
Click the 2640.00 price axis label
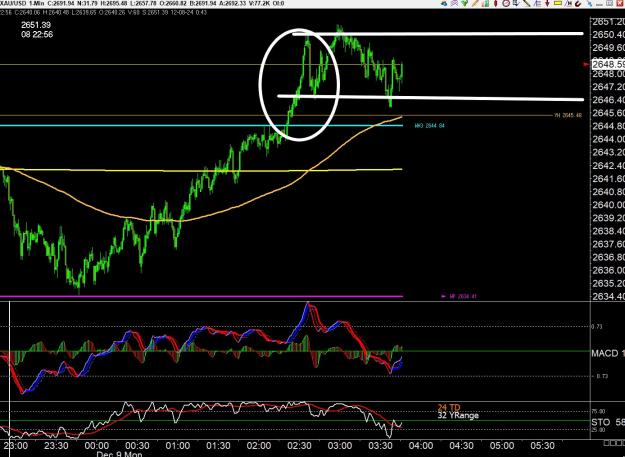pyautogui.click(x=608, y=205)
